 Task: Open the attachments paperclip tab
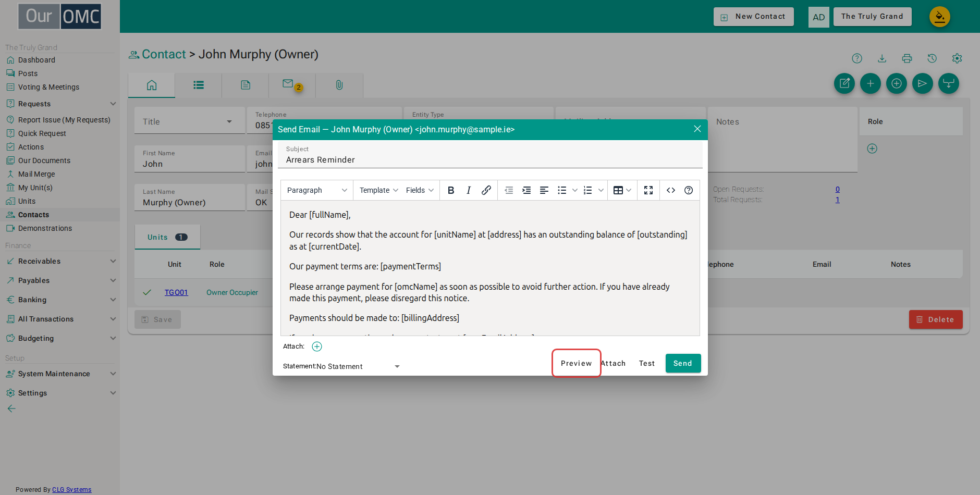pyautogui.click(x=339, y=85)
